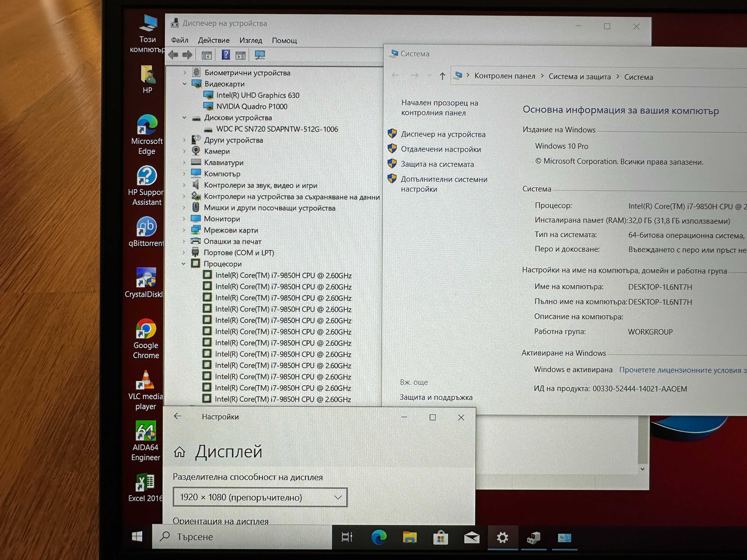Open Excel 2016 desktop shortcut
Image resolution: width=747 pixels, height=560 pixels.
[x=145, y=488]
